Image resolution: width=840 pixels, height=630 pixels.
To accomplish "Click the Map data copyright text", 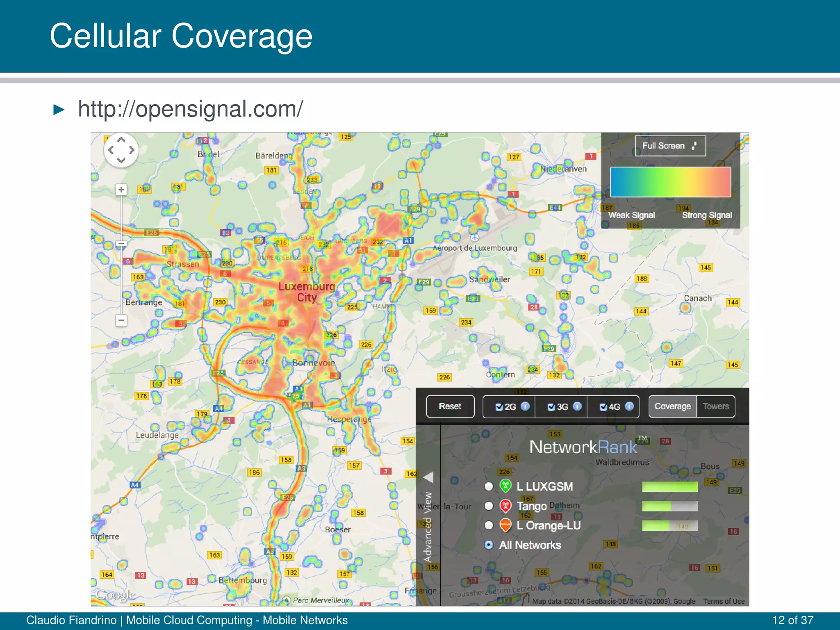I will tap(614, 601).
